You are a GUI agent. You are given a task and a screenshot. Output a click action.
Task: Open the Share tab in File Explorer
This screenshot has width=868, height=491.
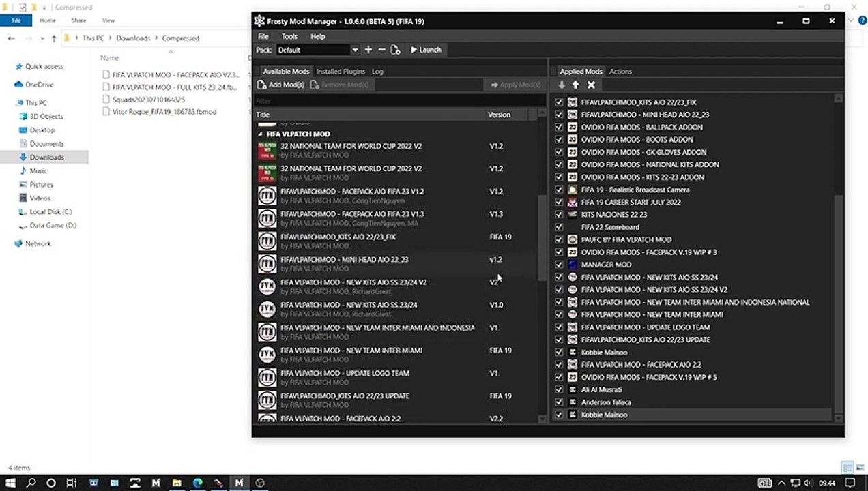78,20
